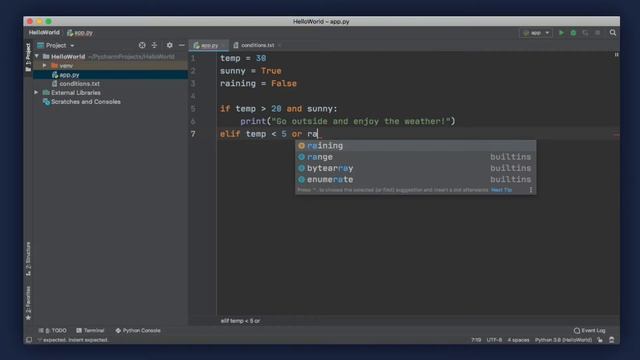Open the Event Log
Image resolution: width=640 pixels, height=360 pixels.
coord(589,331)
